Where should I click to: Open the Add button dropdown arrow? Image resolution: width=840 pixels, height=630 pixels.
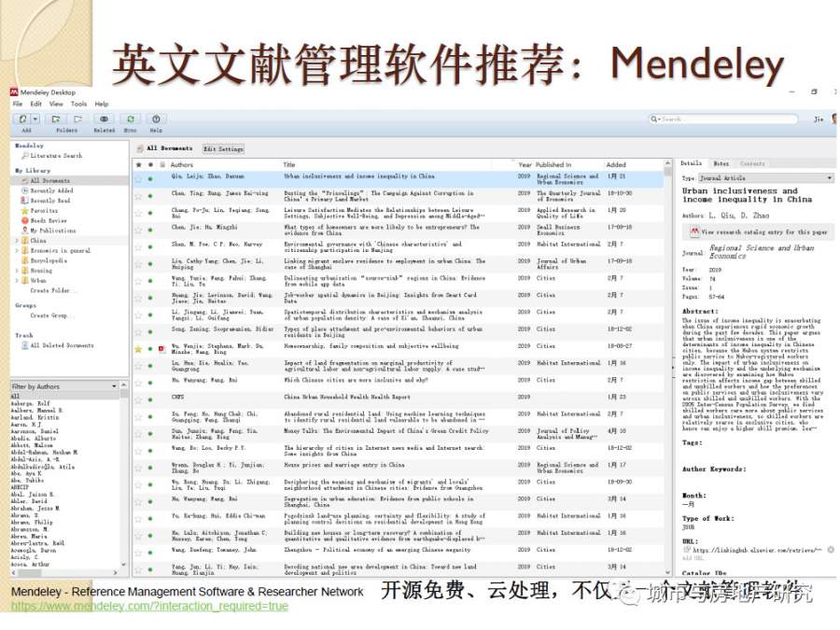click(x=35, y=119)
